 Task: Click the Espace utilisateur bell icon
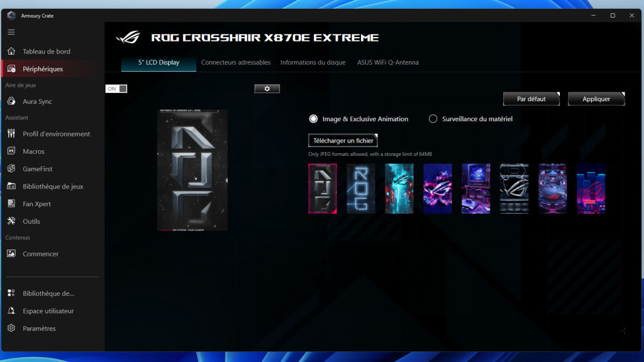11,310
